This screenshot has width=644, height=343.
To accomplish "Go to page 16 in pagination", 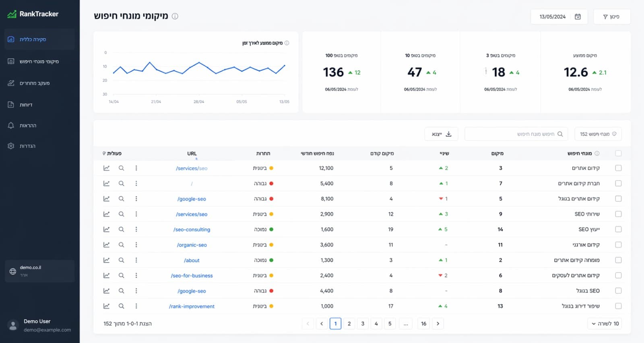I will click(423, 324).
